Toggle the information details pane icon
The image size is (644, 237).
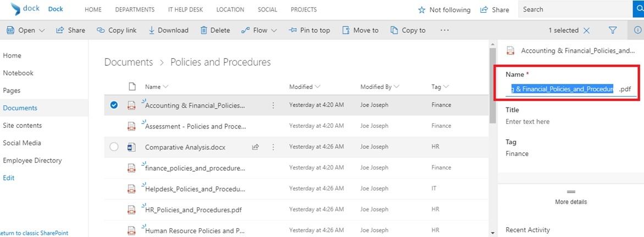tap(637, 31)
